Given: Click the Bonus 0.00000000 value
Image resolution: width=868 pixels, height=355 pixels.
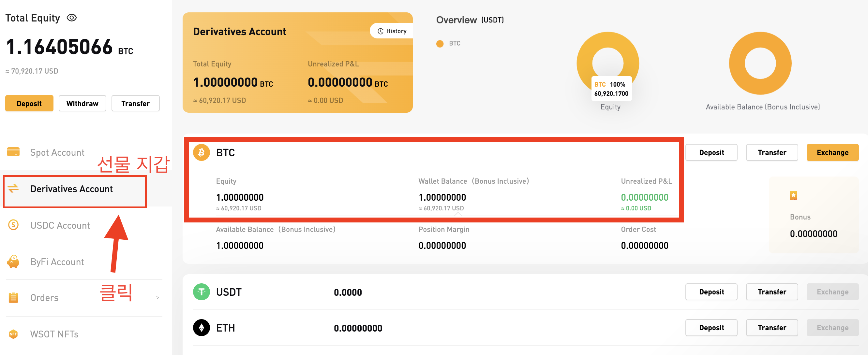Looking at the screenshot, I should pyautogui.click(x=814, y=234).
